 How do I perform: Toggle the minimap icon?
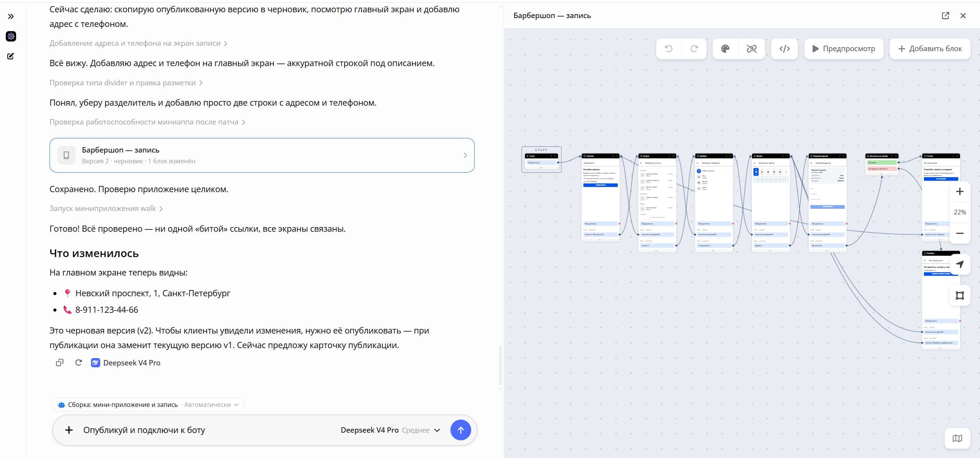click(x=957, y=438)
